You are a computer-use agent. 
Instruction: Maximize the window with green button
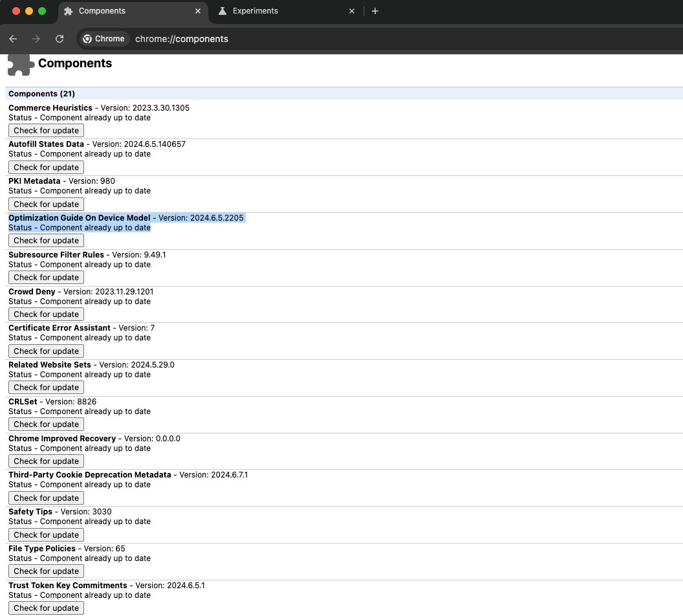(x=42, y=11)
